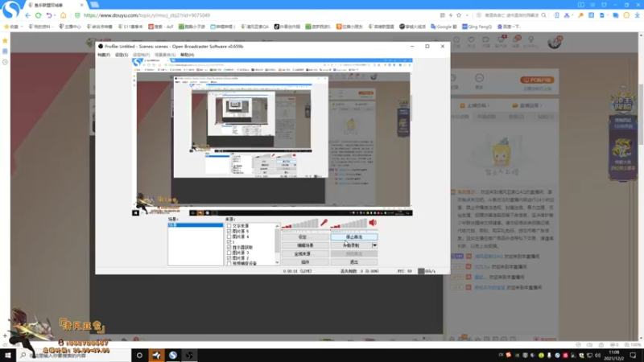Open dropdown arrow beside 开始录制 button

click(374, 245)
